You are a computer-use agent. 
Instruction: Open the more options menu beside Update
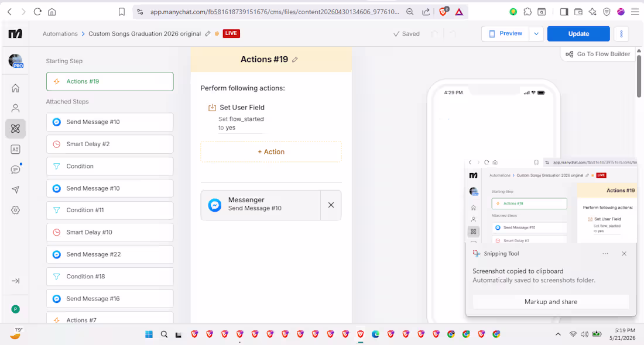pyautogui.click(x=621, y=34)
